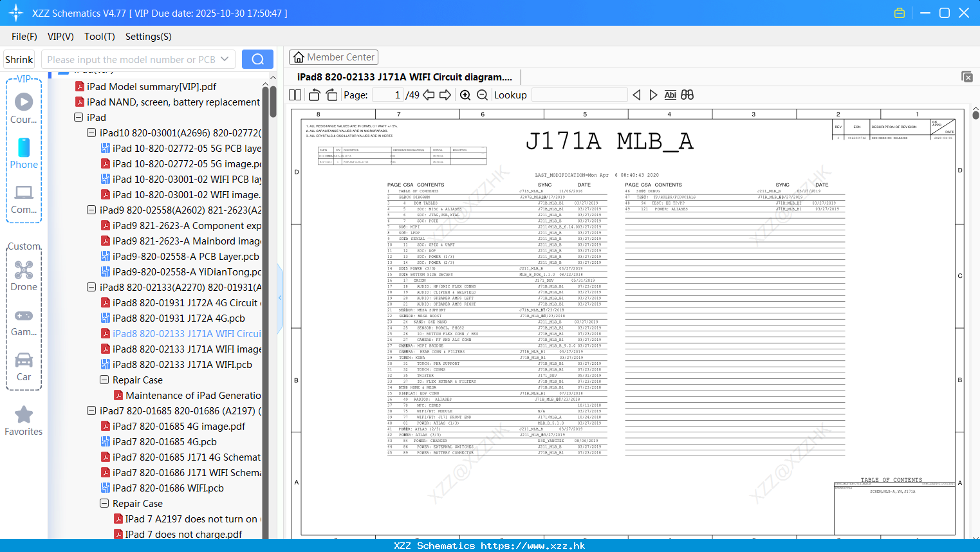Screen dimensions: 980x552
Task: Select the iPad8 J171A WIFI Circuit diagram tab
Action: click(405, 77)
